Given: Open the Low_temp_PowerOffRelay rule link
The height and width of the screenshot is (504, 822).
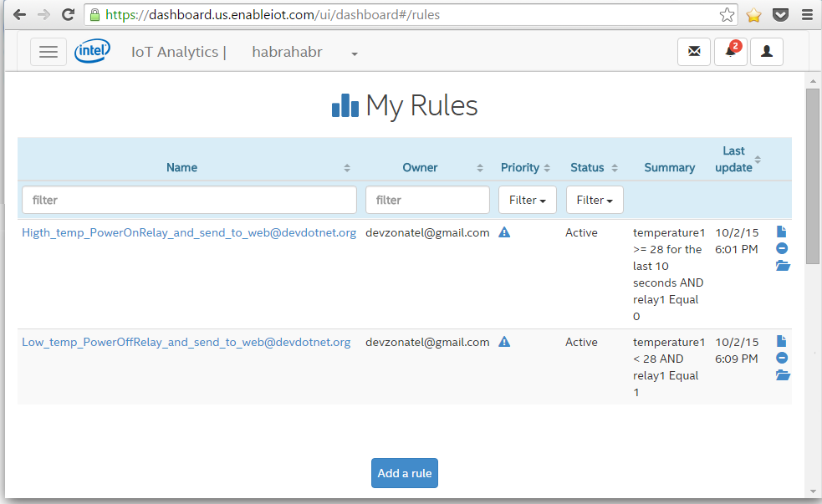Looking at the screenshot, I should click(186, 342).
